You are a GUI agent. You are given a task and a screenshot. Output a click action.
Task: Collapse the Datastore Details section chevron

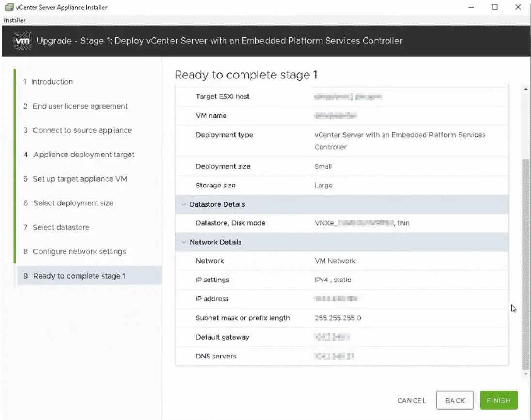tap(184, 204)
